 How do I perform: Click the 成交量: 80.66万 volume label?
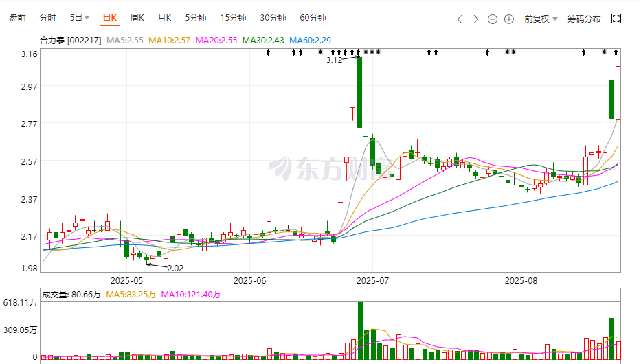click(x=71, y=295)
